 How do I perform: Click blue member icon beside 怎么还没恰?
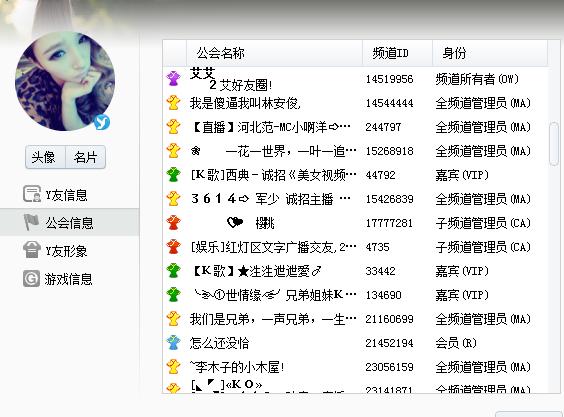coord(173,343)
